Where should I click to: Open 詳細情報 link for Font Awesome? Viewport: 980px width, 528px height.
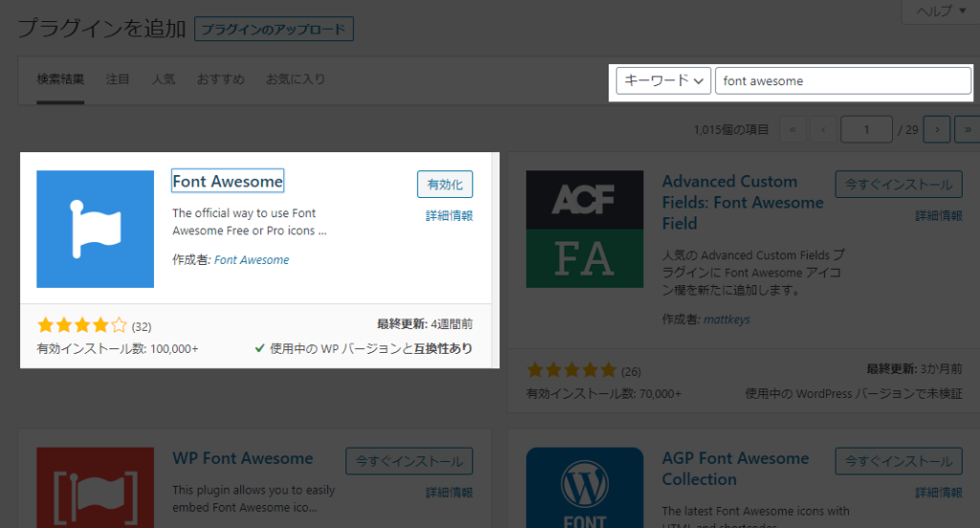(449, 216)
